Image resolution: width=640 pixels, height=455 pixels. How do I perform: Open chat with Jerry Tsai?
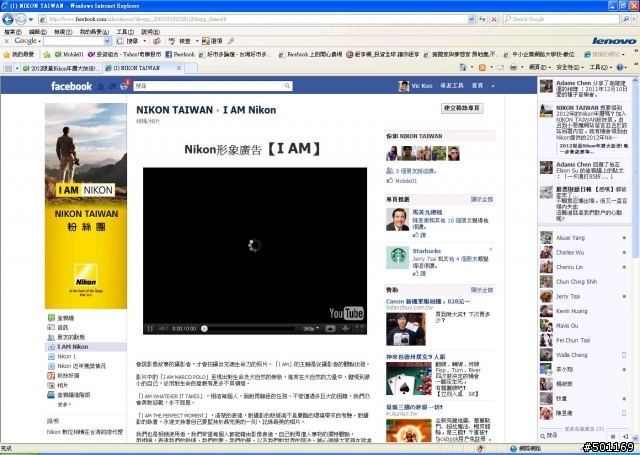[x=583, y=296]
